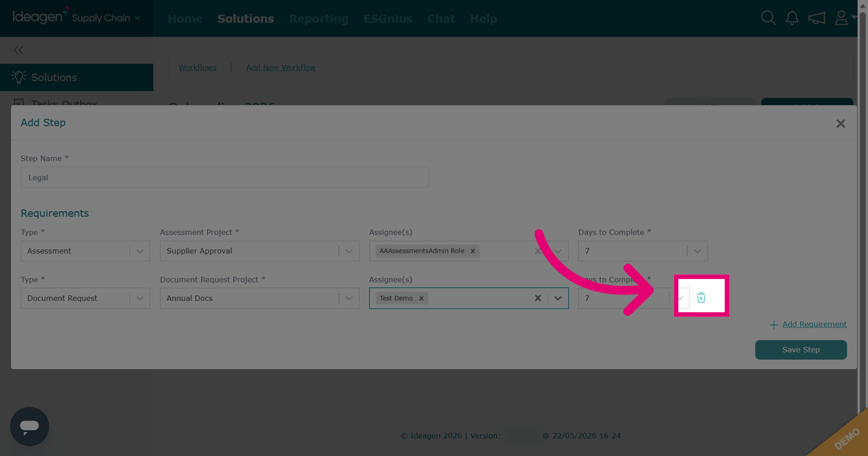Viewport: 868px width, 456px height.
Task: Focus the Step Name field containing Legal
Action: click(x=225, y=177)
